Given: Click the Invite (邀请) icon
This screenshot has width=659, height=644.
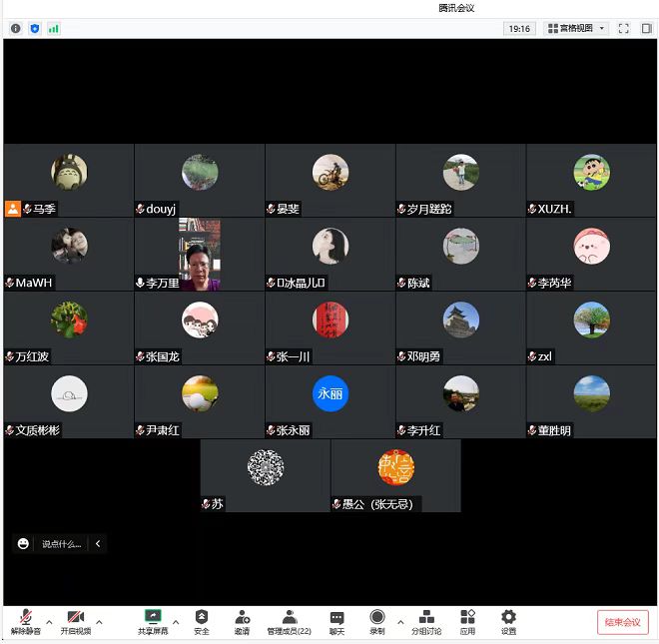Looking at the screenshot, I should 243,621.
